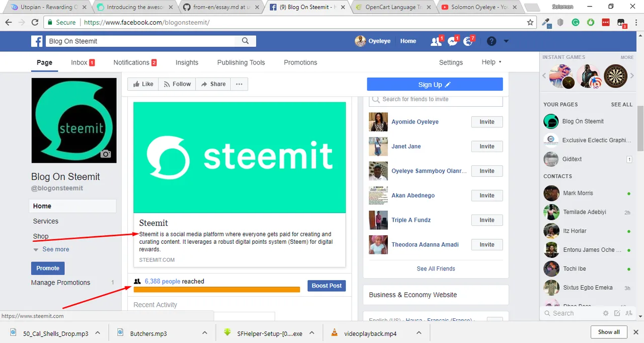Open page Settings
The image size is (644, 343).
(451, 62)
